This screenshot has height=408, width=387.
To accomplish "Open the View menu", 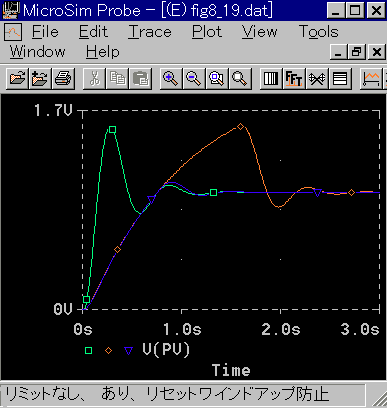I will (x=259, y=32).
